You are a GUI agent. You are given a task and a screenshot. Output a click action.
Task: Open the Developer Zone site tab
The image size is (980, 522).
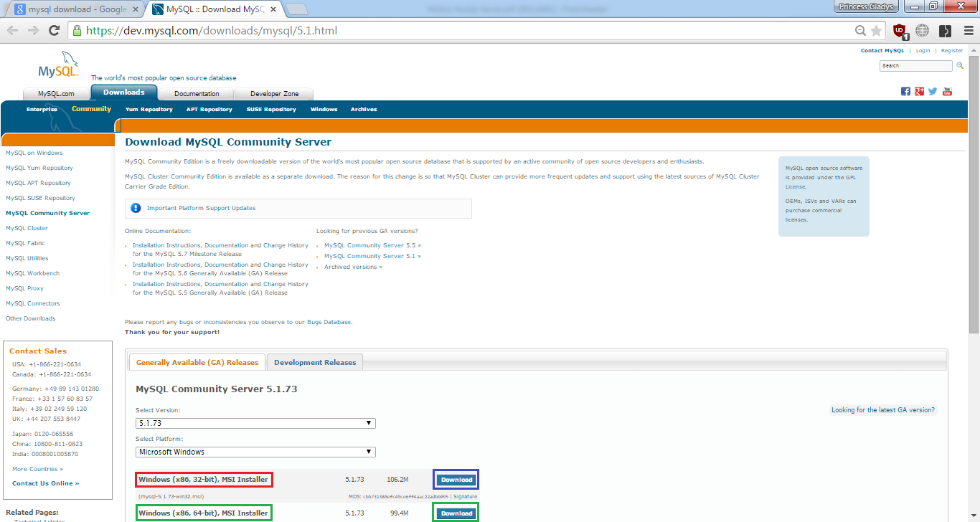(275, 94)
